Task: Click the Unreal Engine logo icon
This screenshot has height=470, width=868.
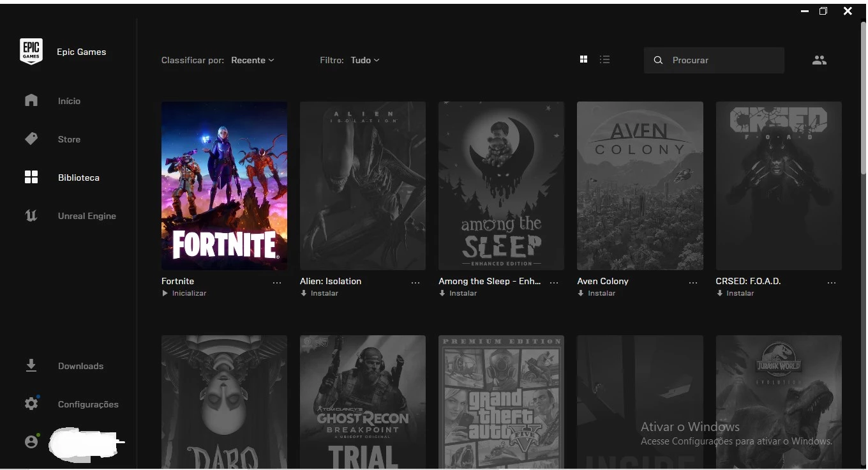Action: click(x=31, y=216)
